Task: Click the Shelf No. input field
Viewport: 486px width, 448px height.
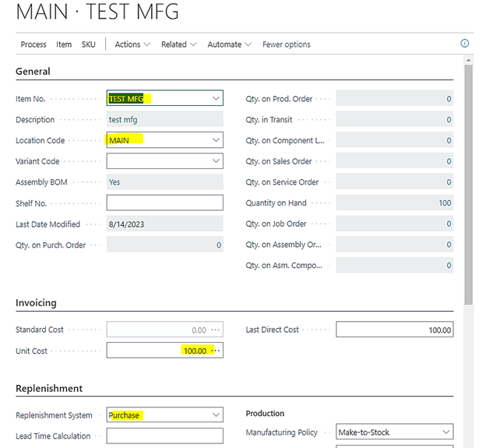Action: click(164, 203)
